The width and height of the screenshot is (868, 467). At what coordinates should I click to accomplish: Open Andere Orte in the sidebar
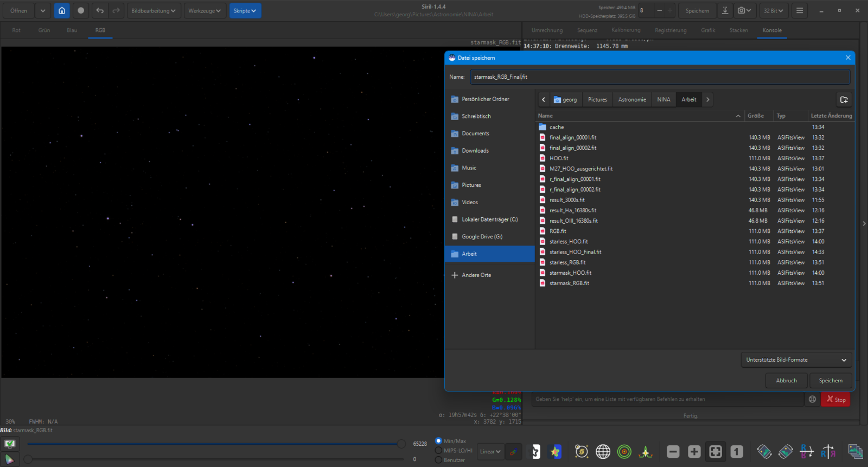click(x=476, y=275)
